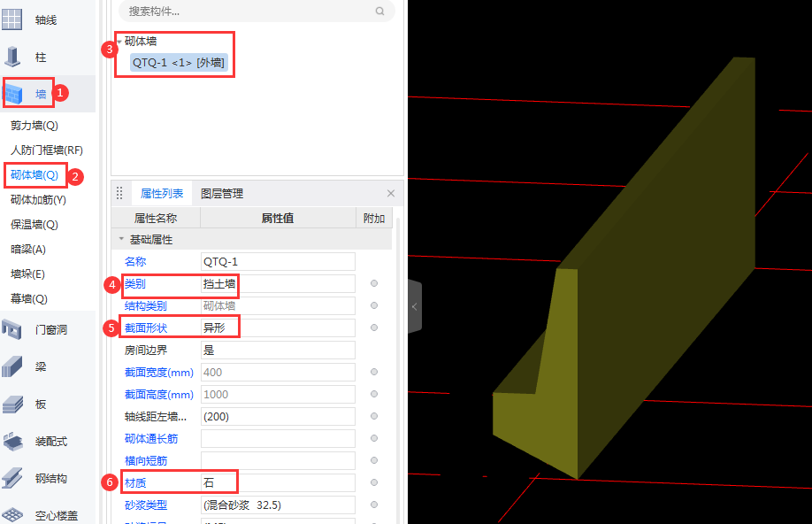Click the 截面高度(mm) property link
Viewport: 812px width, 524px height.
tap(159, 395)
